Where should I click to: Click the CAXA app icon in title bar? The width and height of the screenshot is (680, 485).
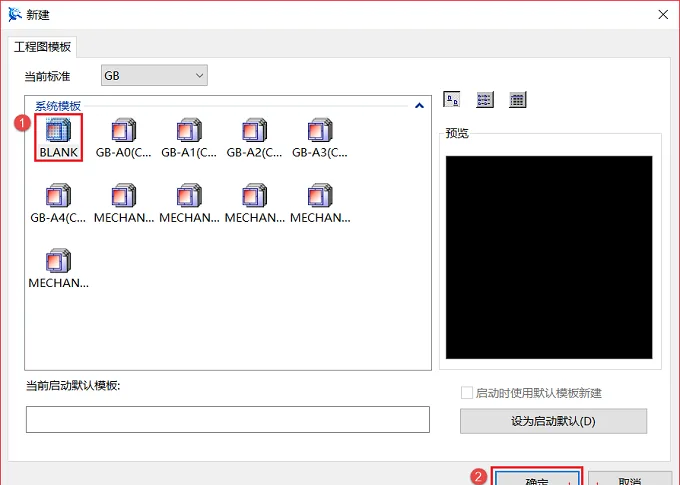[15, 14]
